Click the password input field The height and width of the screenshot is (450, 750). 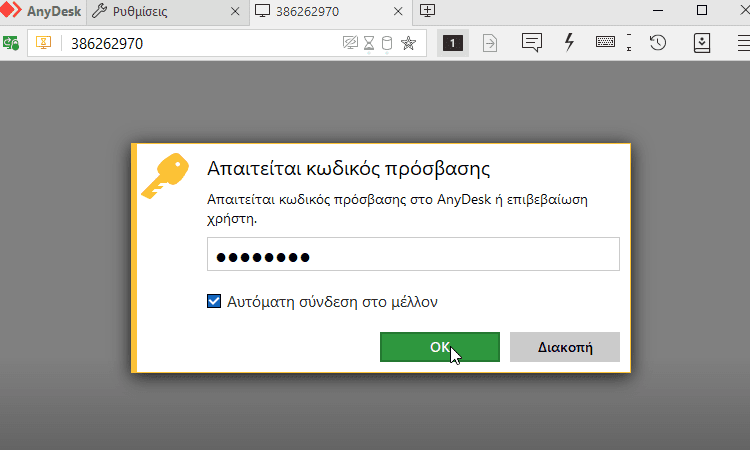coord(413,254)
